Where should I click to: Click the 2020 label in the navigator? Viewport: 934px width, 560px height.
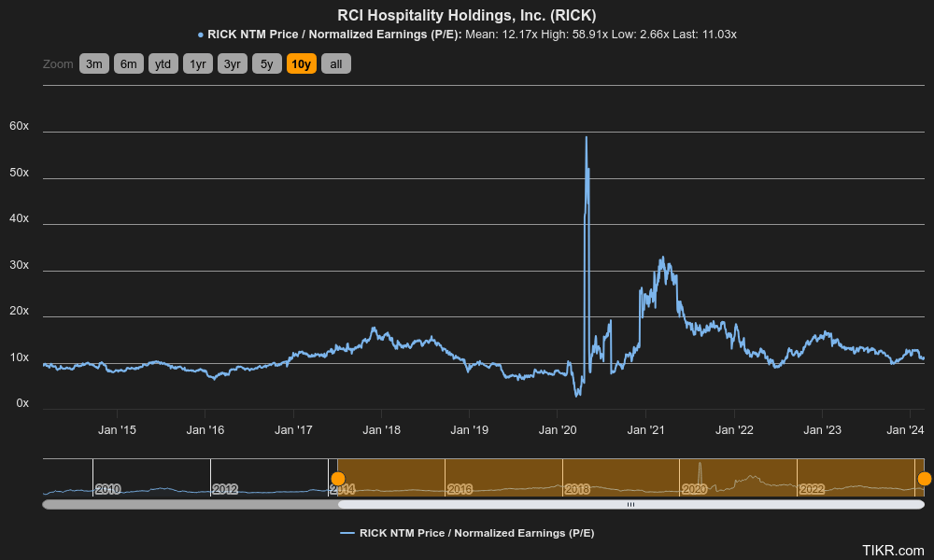[694, 489]
